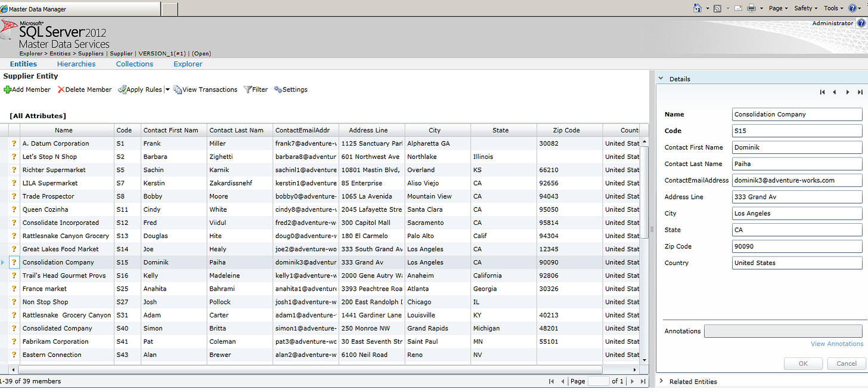The width and height of the screenshot is (868, 392).
Task: Click validation status icon for France market
Action: click(x=14, y=289)
